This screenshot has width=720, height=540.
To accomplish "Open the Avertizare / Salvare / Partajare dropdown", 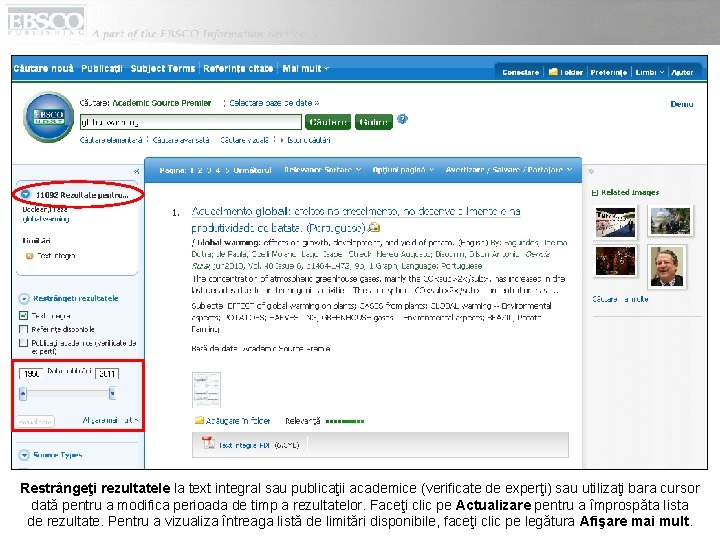I will click(x=509, y=170).
